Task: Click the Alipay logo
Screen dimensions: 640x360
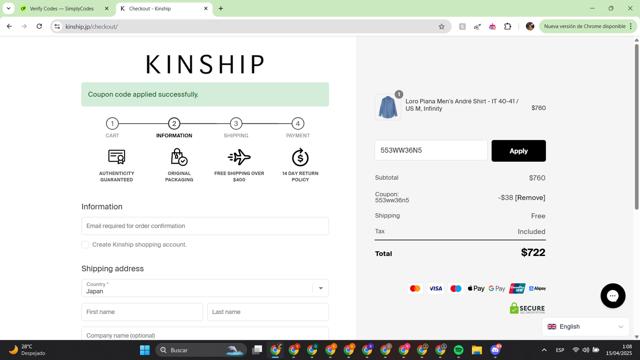Action: [x=537, y=288]
